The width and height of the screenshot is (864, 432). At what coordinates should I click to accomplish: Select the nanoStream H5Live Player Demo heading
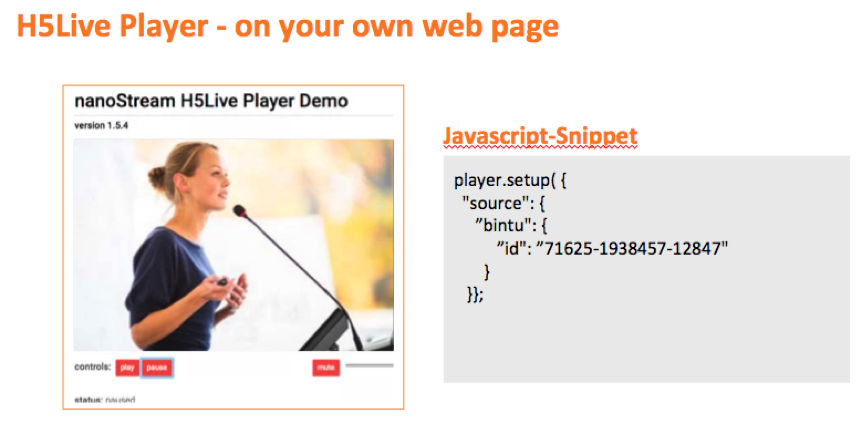[212, 101]
